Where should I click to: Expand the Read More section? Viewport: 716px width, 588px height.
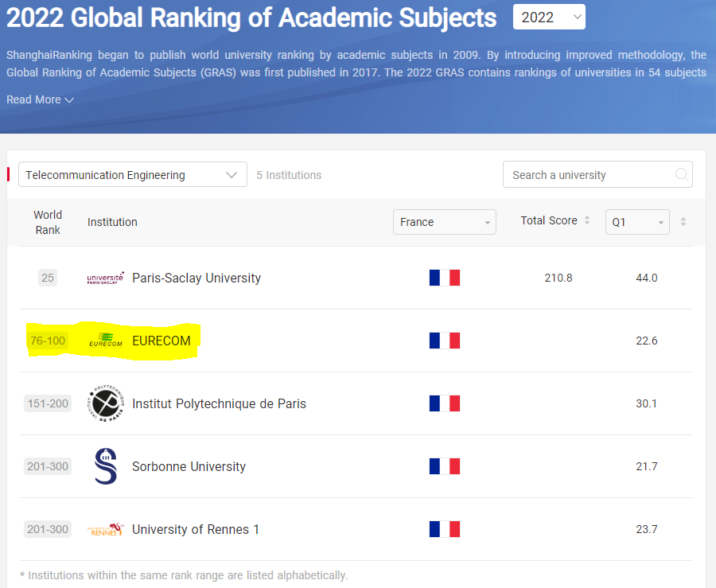[x=41, y=99]
